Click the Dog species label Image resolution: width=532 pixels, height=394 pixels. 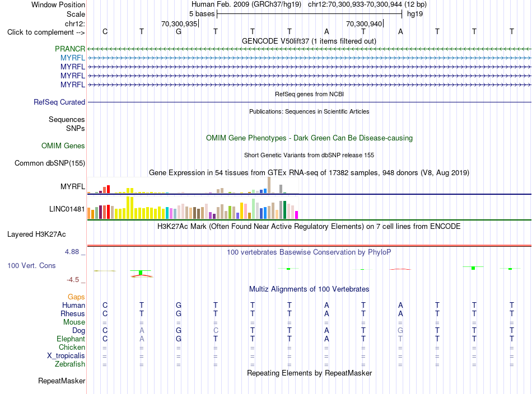coord(78,331)
